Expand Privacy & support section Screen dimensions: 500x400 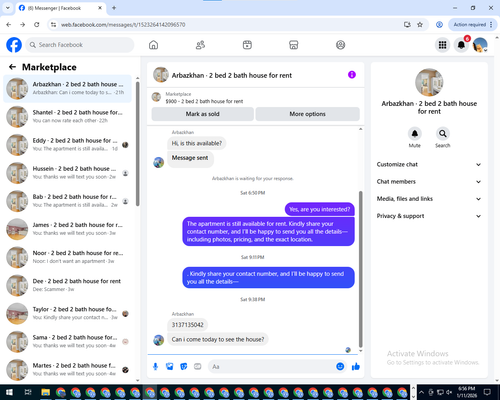429,216
